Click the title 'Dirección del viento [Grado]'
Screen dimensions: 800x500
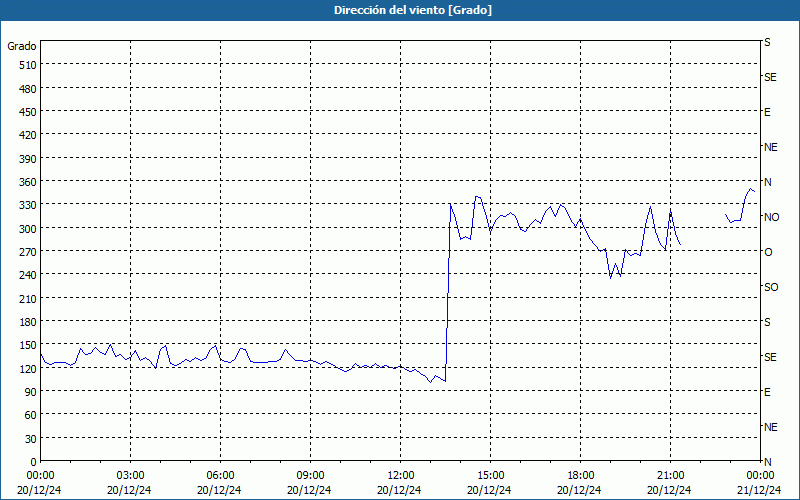412,10
